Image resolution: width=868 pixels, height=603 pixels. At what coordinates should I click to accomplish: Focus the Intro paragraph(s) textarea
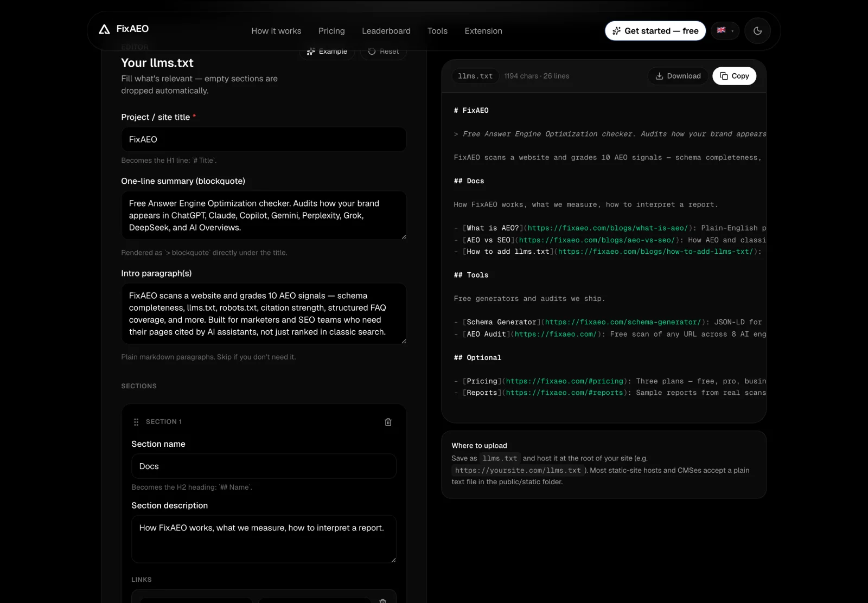(264, 313)
